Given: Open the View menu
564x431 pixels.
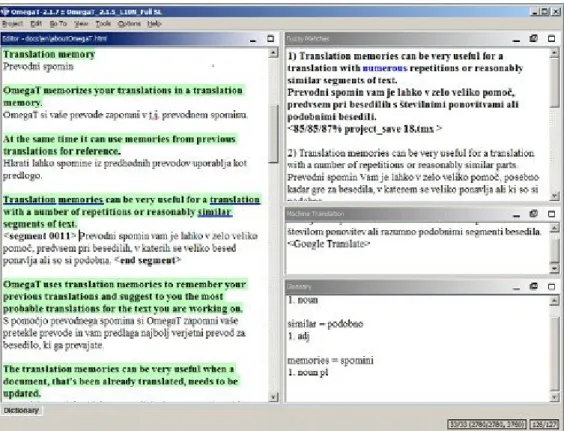Looking at the screenshot, I should pos(81,24).
